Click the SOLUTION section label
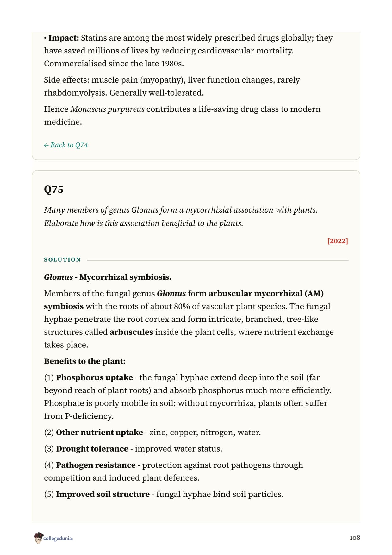 tap(62, 259)
